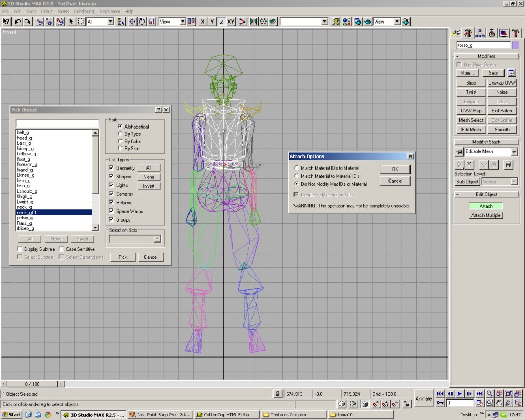Switch to the Create command panel
The width and height of the screenshot is (525, 420).
coord(456,33)
